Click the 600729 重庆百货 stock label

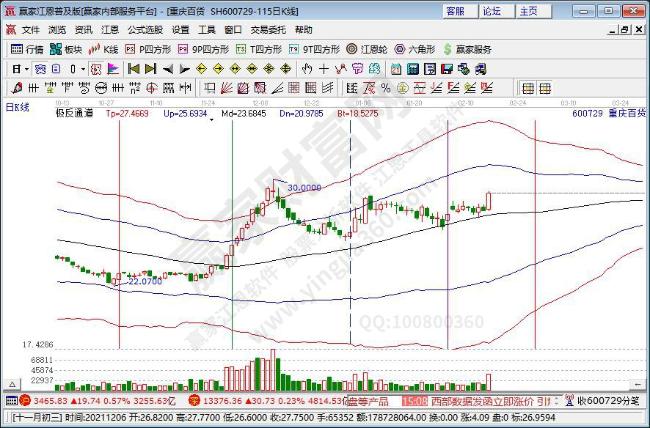[x=609, y=113]
